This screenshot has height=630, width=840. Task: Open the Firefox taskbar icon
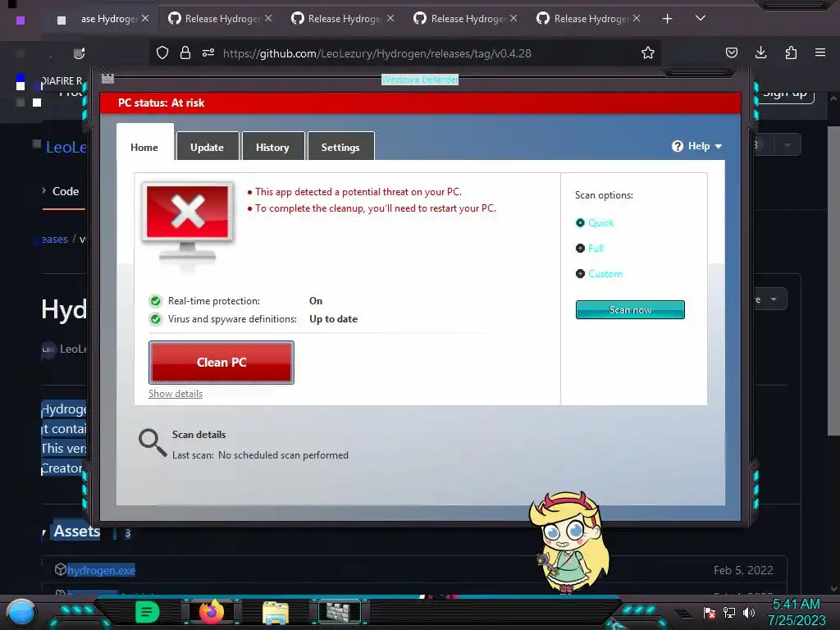tap(211, 612)
